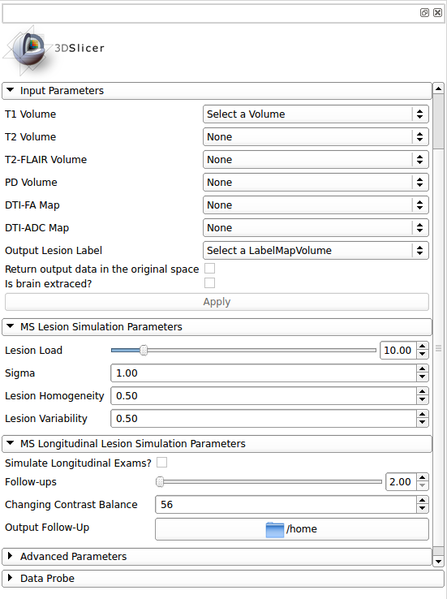Click the Follow-ups slider handle
The height and width of the screenshot is (599, 447).
click(x=160, y=482)
